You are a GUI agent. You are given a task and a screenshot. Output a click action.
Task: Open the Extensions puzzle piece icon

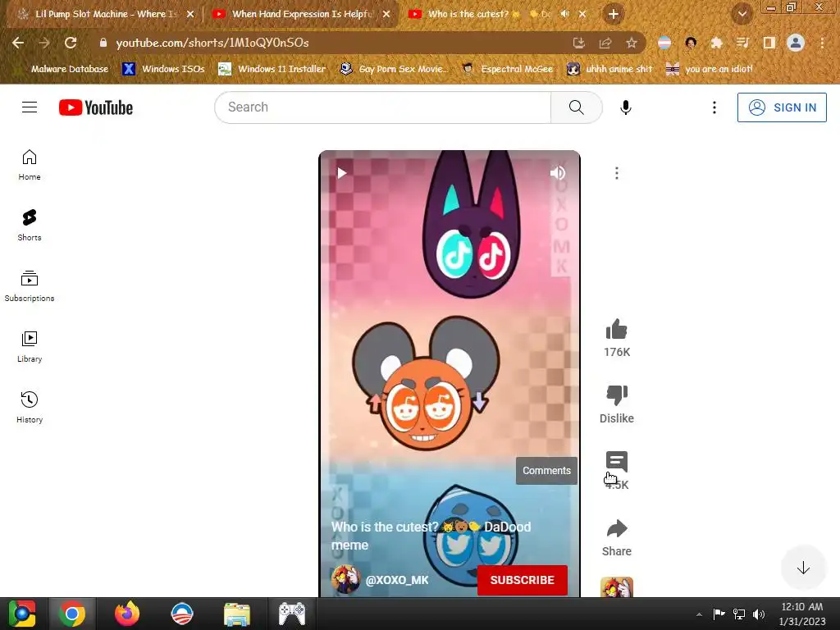pos(716,43)
